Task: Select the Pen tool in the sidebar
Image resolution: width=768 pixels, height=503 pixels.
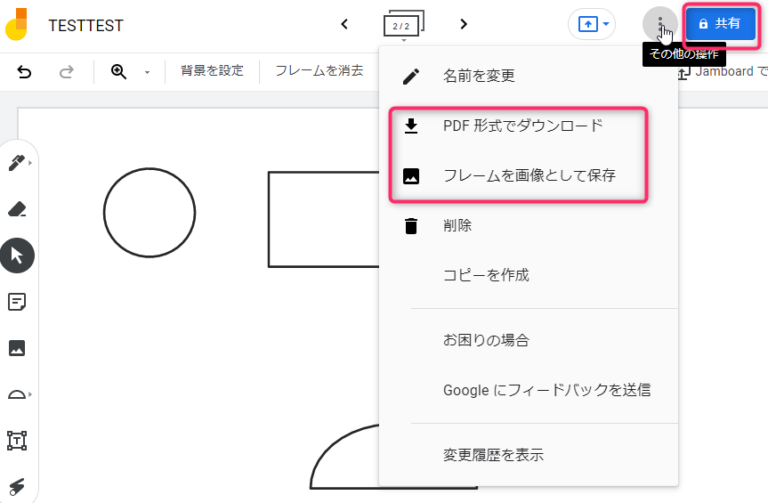Action: (17, 162)
